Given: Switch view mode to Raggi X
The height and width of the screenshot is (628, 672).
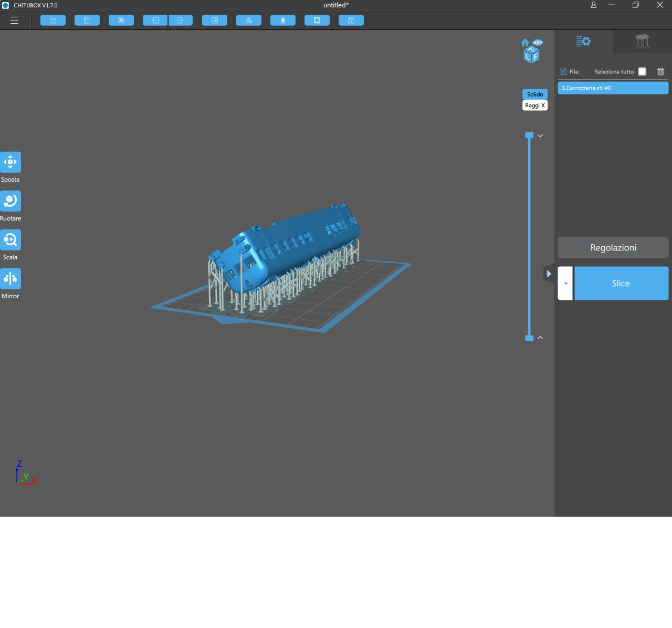Looking at the screenshot, I should point(535,106).
